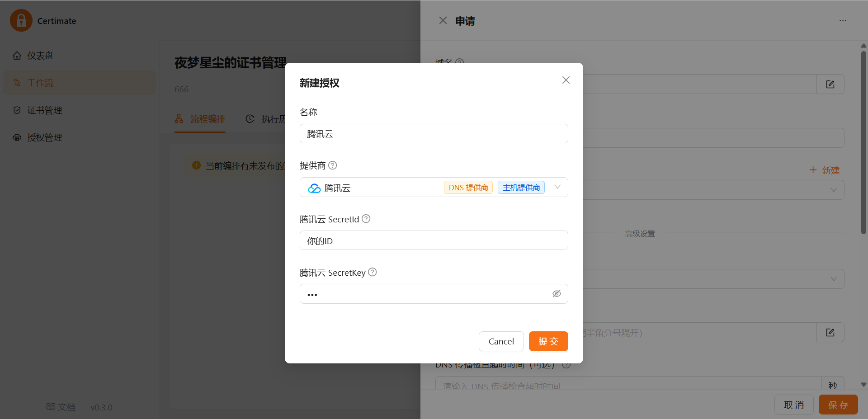Close the 申请 side panel
Image resolution: width=868 pixels, height=419 pixels.
pos(443,21)
